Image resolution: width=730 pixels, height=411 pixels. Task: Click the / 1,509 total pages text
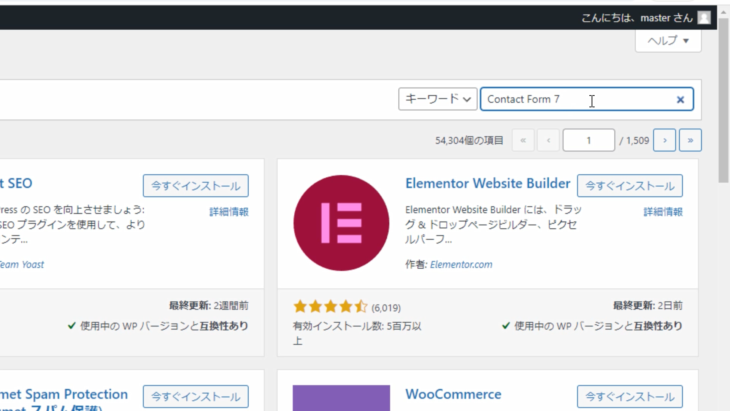coord(634,141)
